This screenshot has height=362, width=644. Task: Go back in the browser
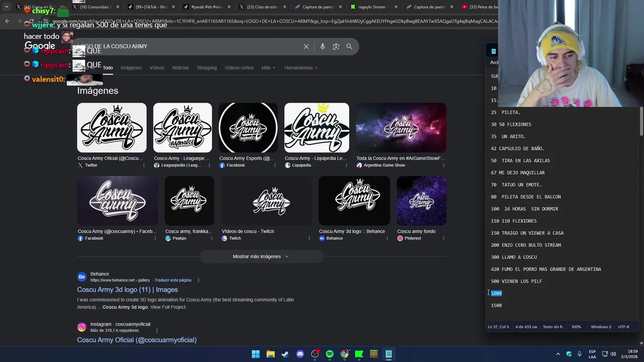pos(7,21)
